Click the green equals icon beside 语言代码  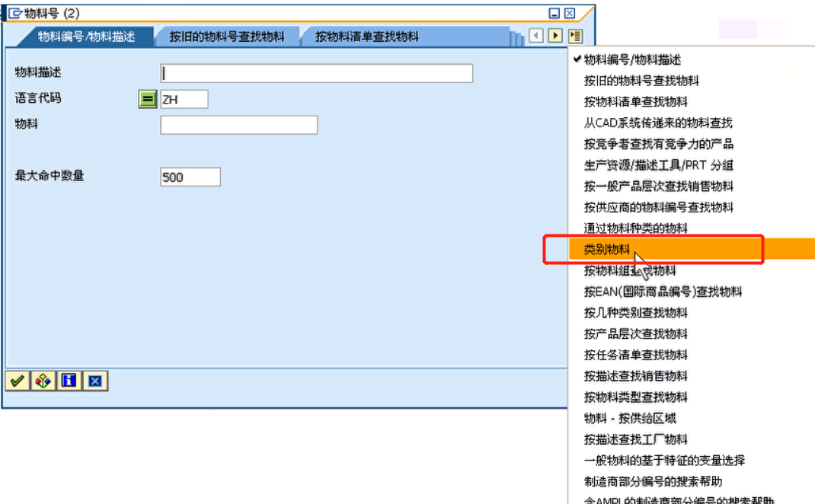[x=147, y=98]
